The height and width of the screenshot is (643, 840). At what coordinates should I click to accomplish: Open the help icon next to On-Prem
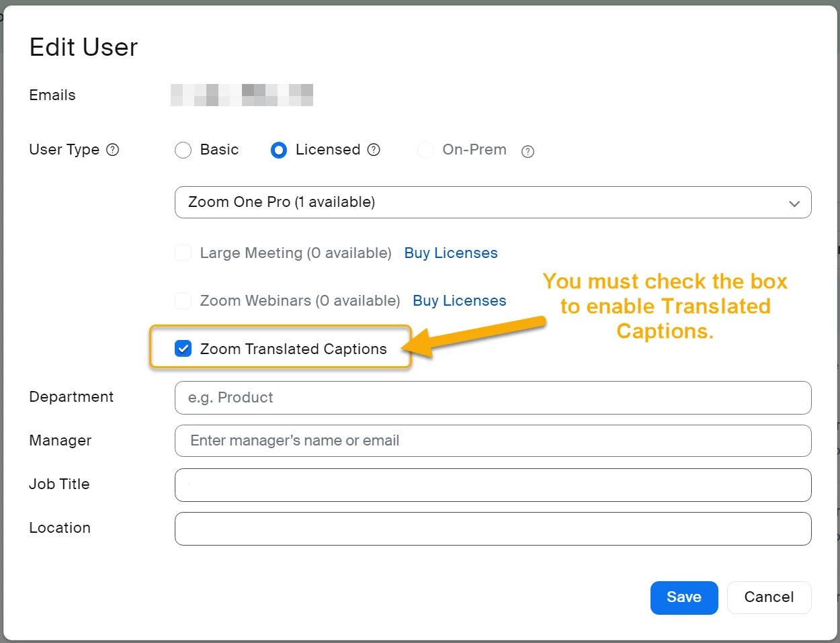click(x=528, y=151)
